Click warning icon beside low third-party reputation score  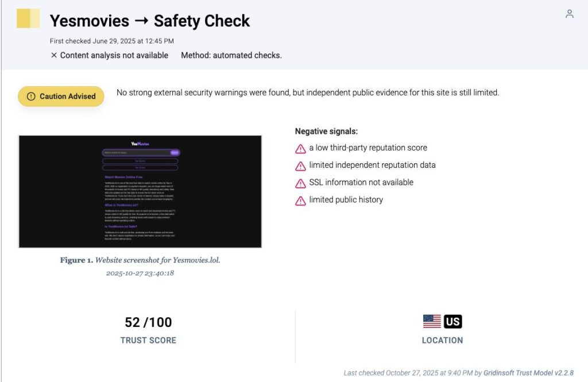tap(300, 149)
